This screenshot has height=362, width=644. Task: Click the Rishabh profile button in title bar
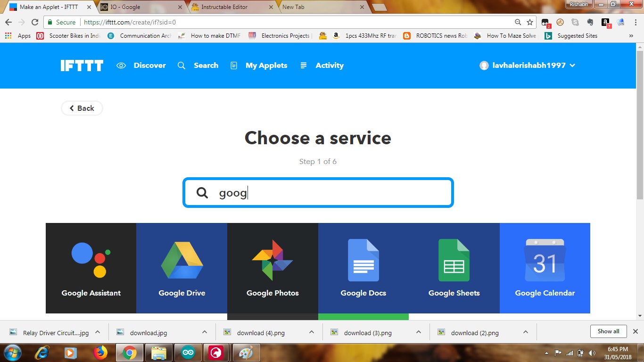[x=578, y=4]
